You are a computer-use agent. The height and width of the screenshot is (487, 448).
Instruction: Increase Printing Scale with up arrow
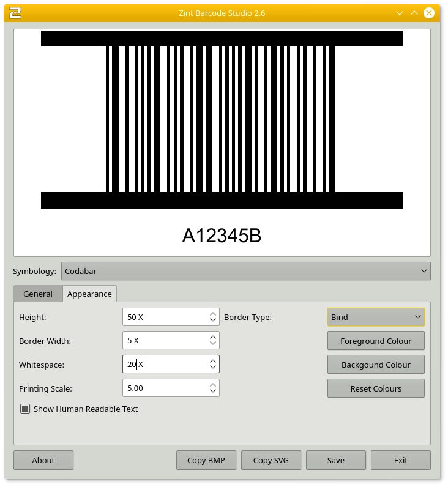click(x=212, y=385)
